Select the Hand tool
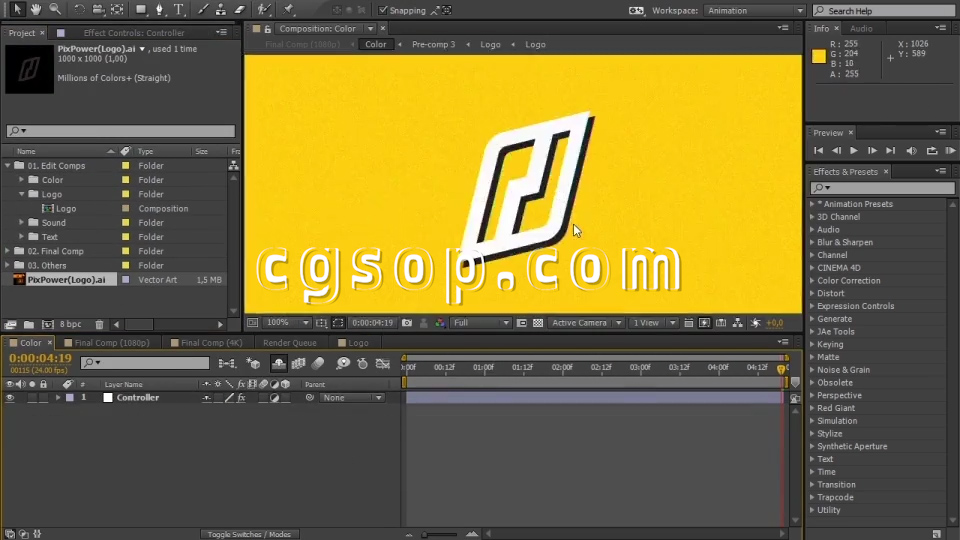 (36, 9)
